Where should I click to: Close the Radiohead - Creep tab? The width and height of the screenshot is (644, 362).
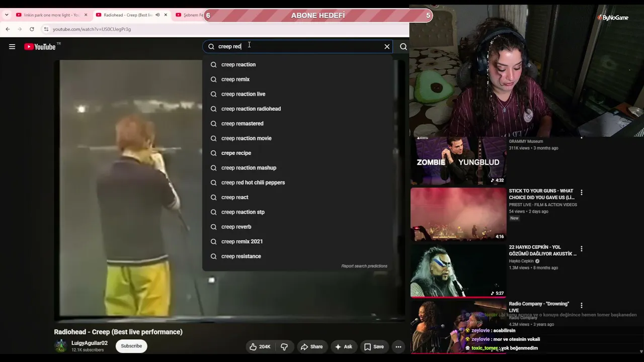(x=166, y=15)
